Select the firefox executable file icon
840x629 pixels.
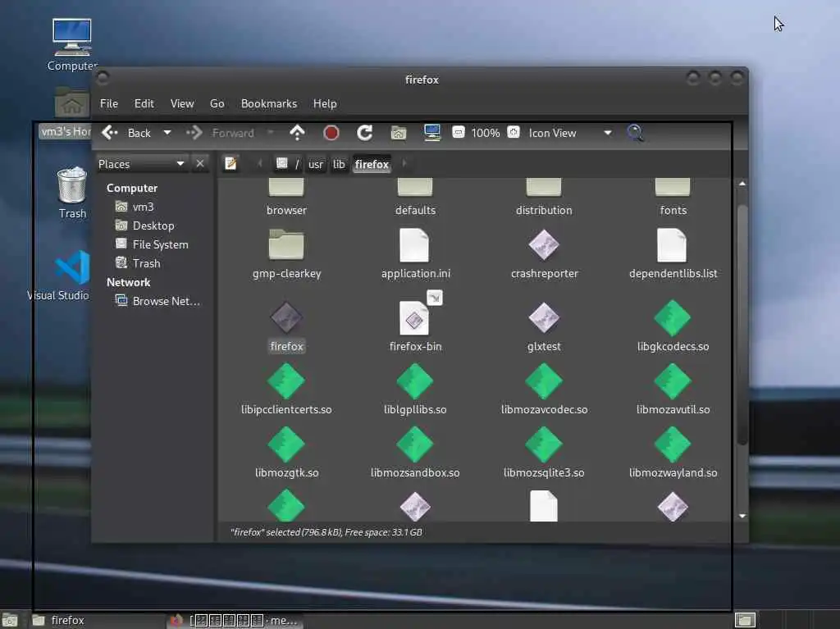tap(286, 317)
